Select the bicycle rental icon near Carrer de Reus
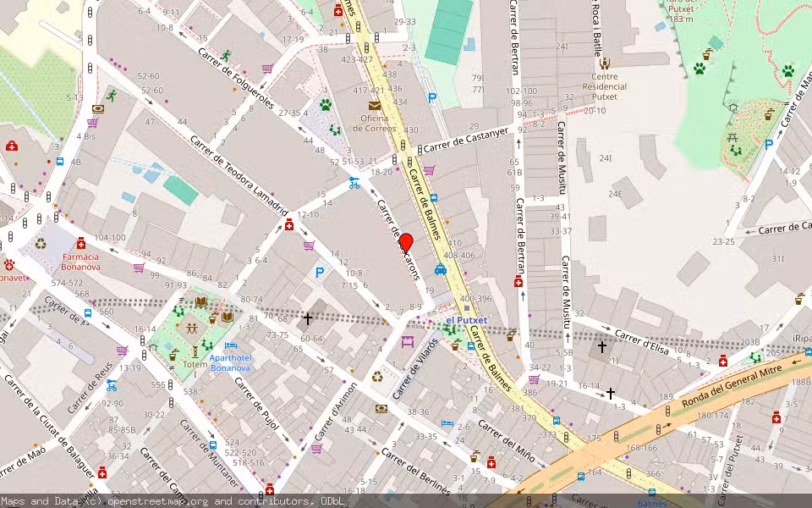The height and width of the screenshot is (508, 812). (112, 384)
